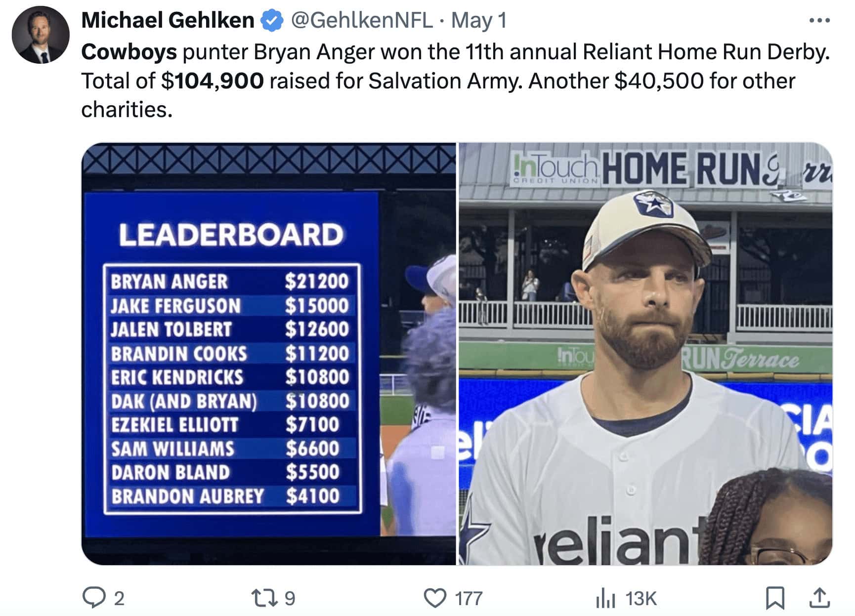Click the bold word Cowboys in tweet

129,52
